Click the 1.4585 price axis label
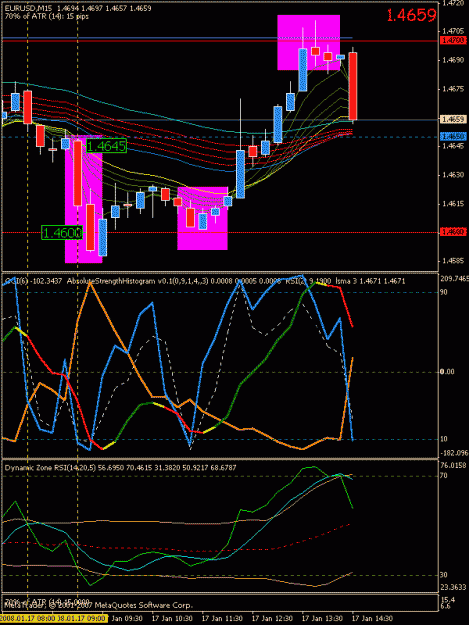 tap(453, 261)
